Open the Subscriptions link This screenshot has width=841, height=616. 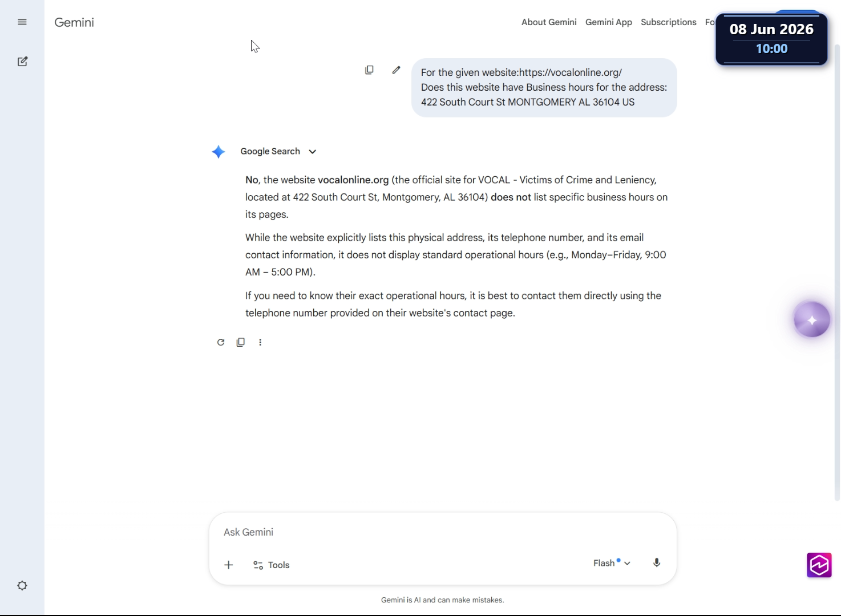click(669, 22)
